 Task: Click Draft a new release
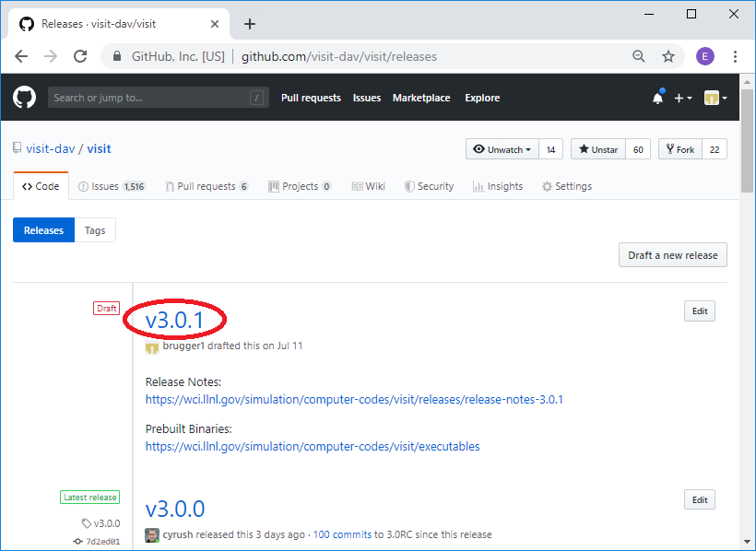click(673, 255)
